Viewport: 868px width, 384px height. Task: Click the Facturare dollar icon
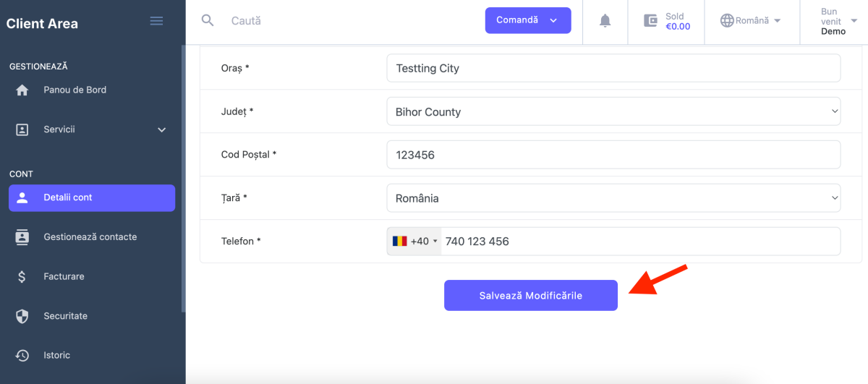click(22, 277)
